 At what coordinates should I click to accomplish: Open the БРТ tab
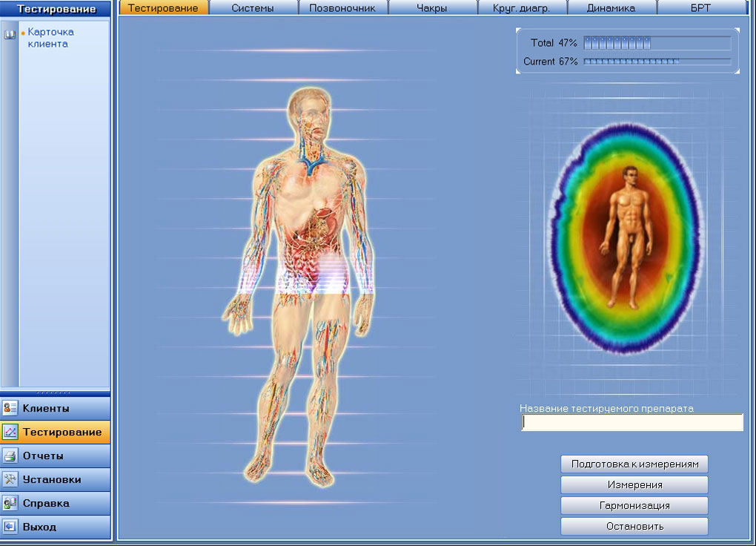(700, 7)
